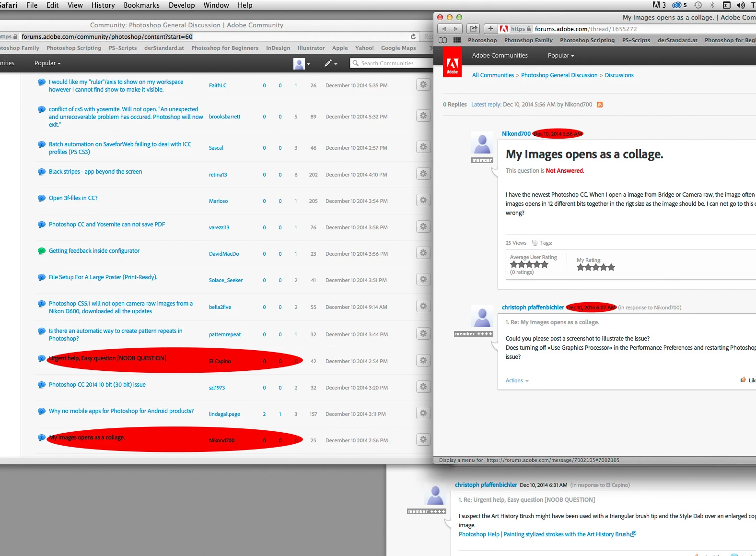
Task: Open the user avatar dropdown in header
Action: pyautogui.click(x=302, y=63)
